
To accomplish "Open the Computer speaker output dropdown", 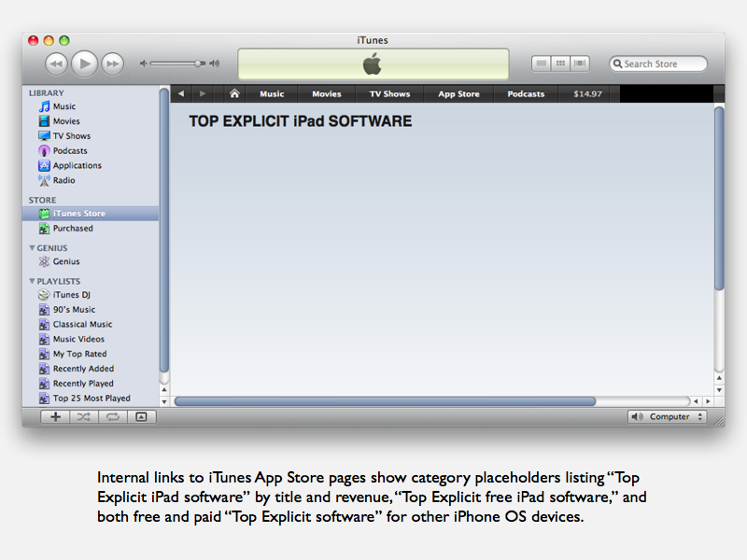I will (x=667, y=416).
